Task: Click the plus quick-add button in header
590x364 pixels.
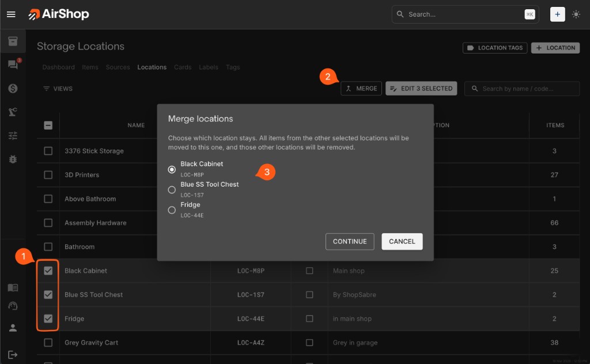Action: (x=557, y=14)
